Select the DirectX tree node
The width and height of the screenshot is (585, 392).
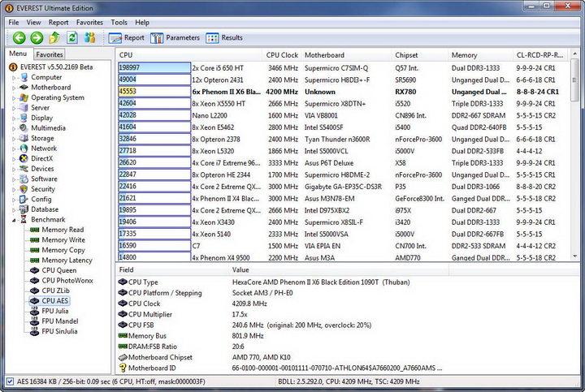(x=41, y=158)
